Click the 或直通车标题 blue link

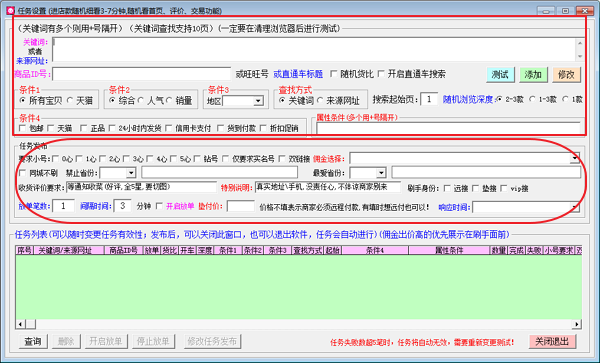pos(298,74)
